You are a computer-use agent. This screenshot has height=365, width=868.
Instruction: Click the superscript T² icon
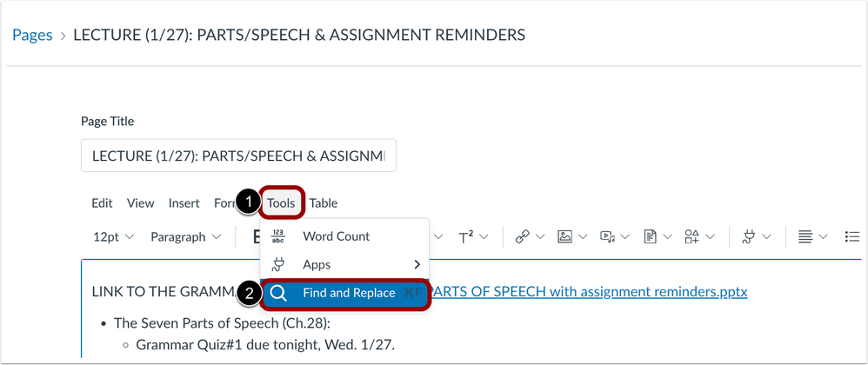click(x=465, y=236)
